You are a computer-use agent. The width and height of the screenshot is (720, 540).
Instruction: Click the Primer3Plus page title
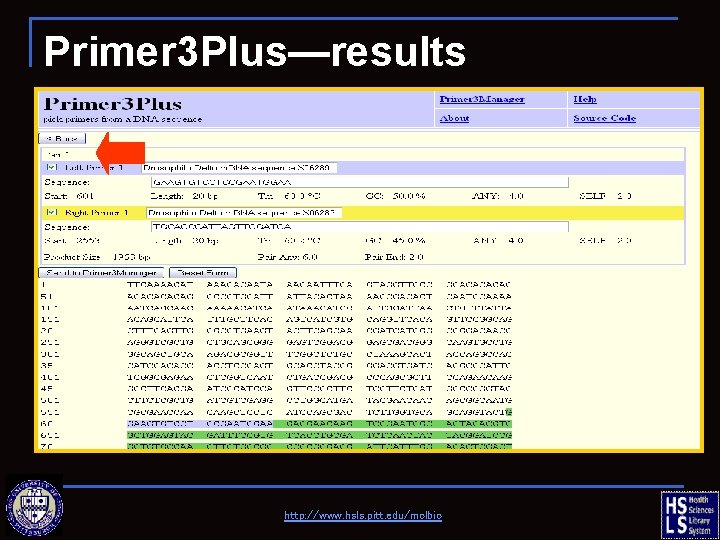[x=112, y=104]
